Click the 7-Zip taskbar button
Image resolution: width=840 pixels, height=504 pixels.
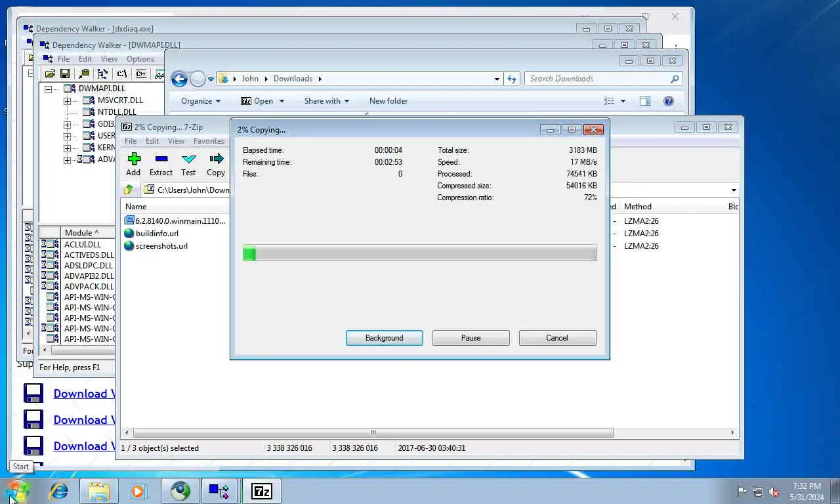pyautogui.click(x=261, y=491)
